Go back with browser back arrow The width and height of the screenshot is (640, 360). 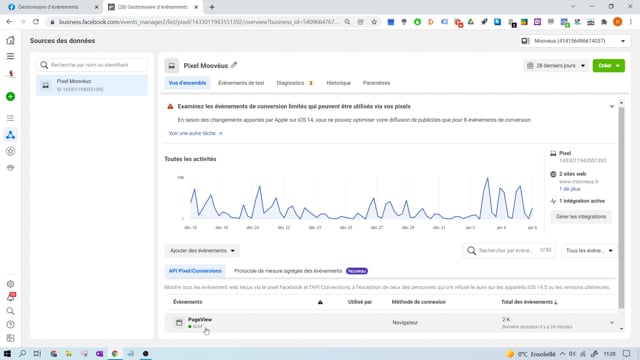(x=9, y=22)
